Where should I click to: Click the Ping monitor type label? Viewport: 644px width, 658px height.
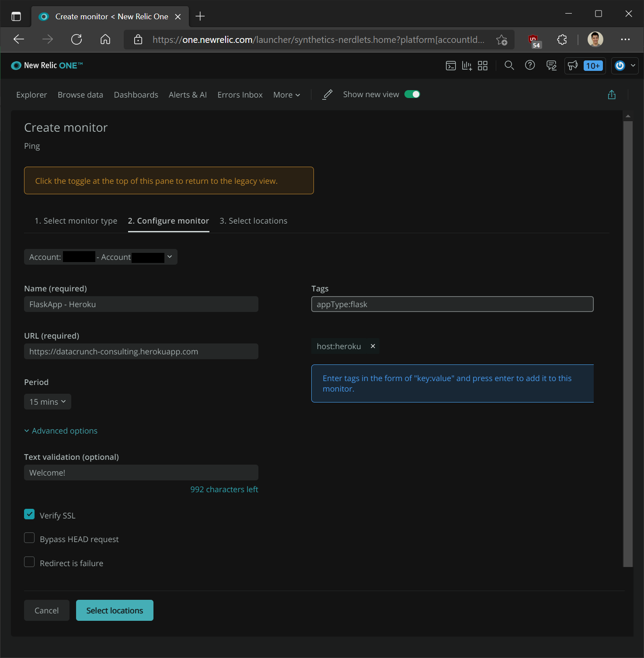32,146
